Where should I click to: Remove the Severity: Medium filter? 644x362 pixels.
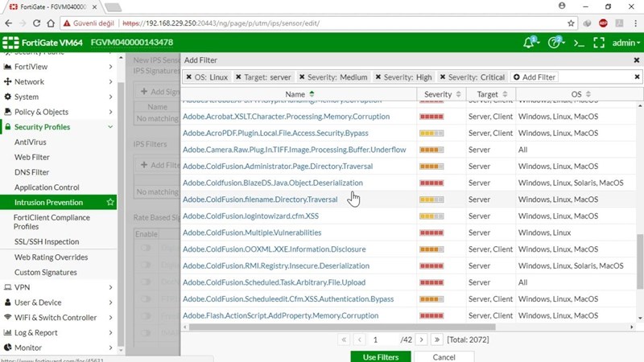coord(302,77)
